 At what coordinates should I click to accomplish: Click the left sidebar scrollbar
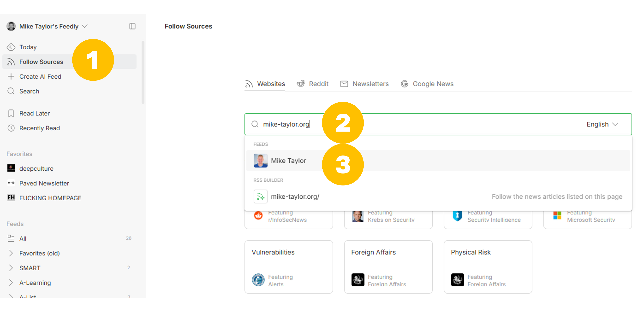(x=143, y=72)
